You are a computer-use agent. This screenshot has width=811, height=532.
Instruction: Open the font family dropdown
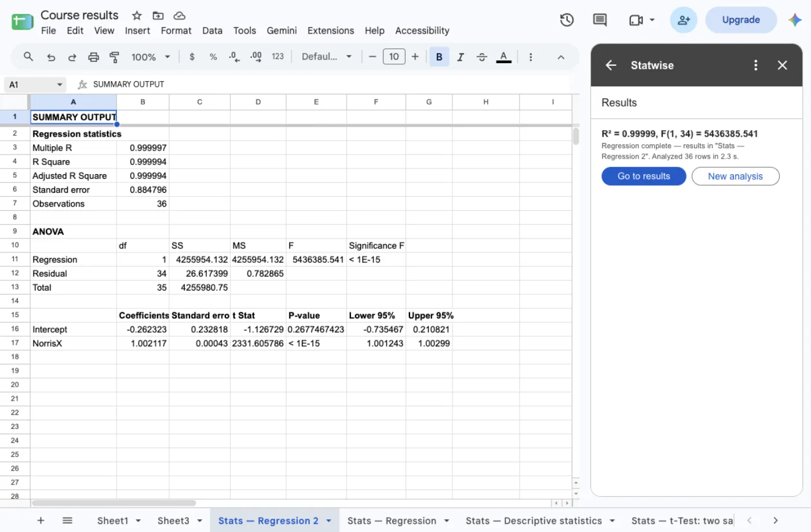(x=327, y=57)
